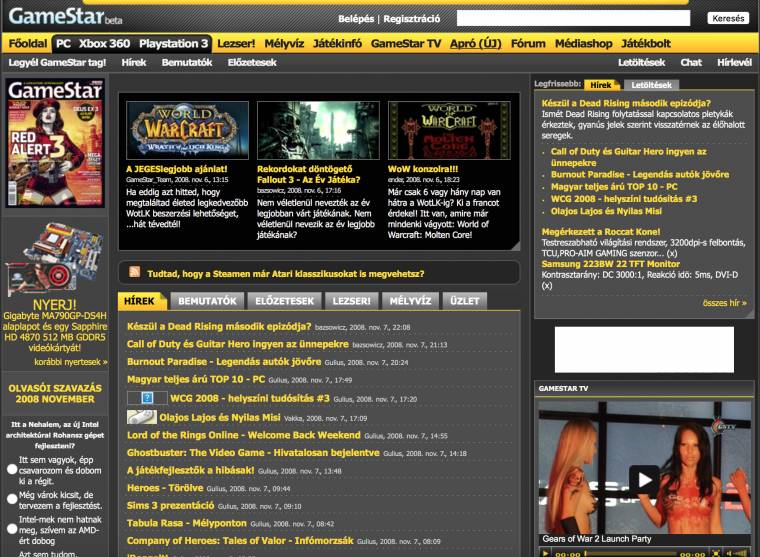The image size is (760, 557).
Task: Open Médiashop menu item
Action: 584,44
